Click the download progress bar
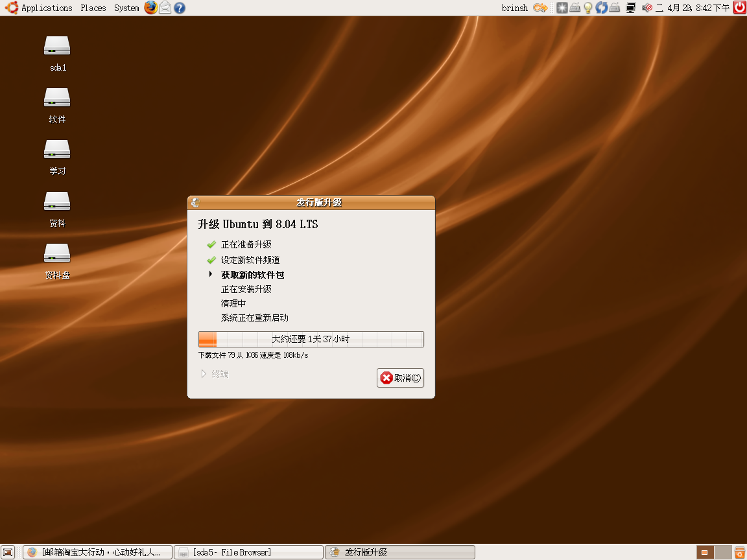The image size is (747, 560). 311,339
